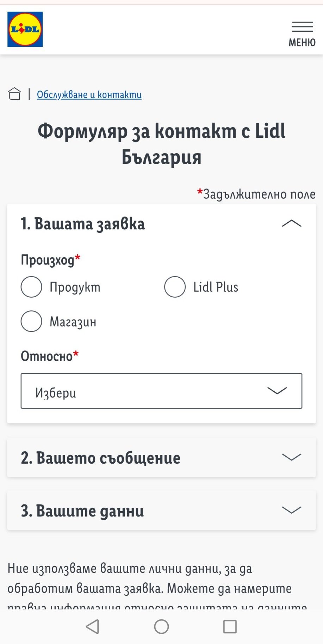This screenshot has width=323, height=644.
Task: Click the dropdown arrow in Избери field
Action: 277,391
